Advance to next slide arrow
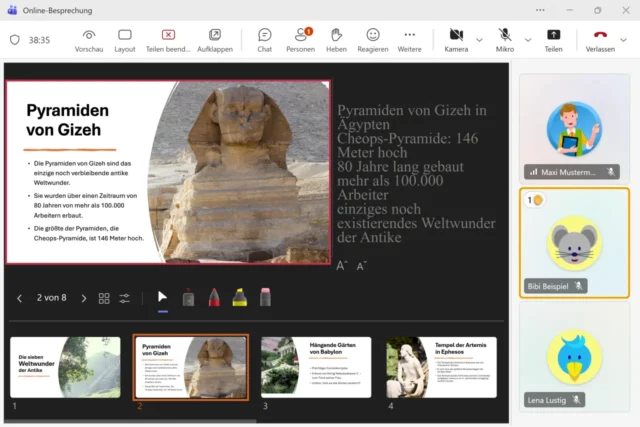Image resolution: width=640 pixels, height=427 pixels. [84, 298]
